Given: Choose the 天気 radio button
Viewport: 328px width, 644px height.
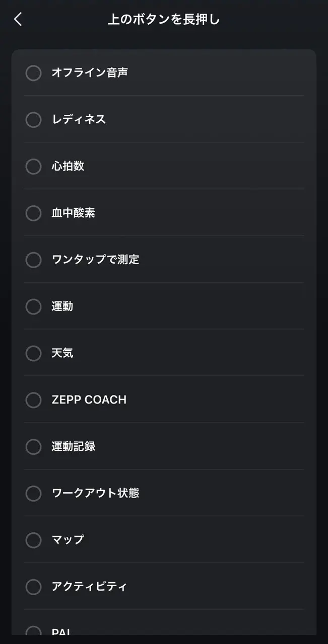Looking at the screenshot, I should click(33, 353).
